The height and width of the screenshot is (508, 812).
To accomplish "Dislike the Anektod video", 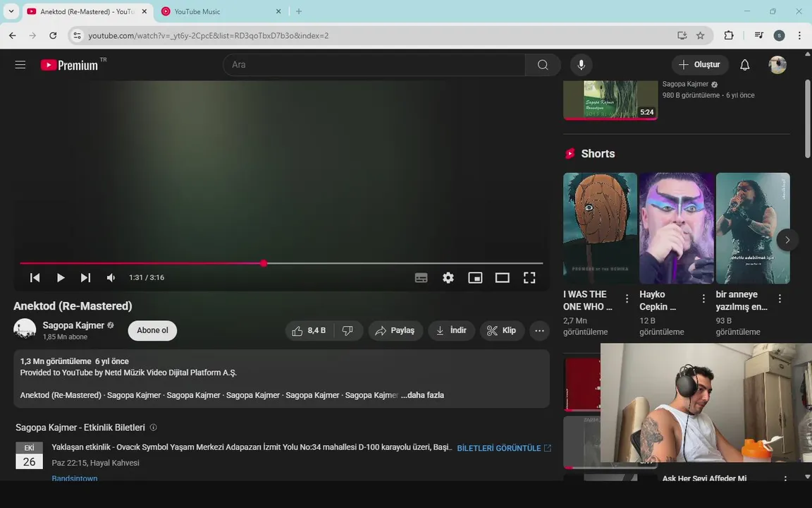I will (x=348, y=330).
